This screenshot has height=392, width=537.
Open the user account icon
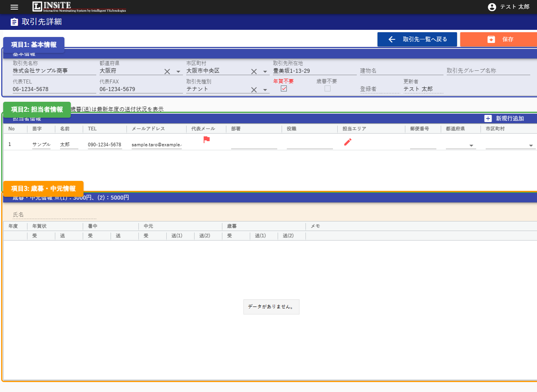point(492,7)
